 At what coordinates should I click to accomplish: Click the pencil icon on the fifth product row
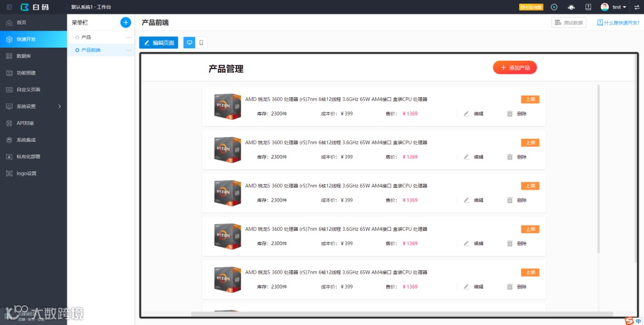tap(466, 287)
